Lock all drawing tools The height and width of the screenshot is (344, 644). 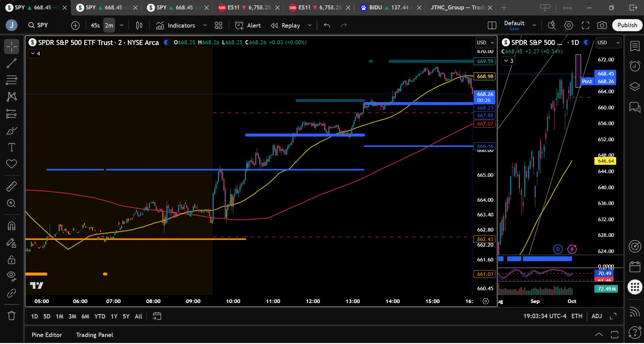pos(11,260)
